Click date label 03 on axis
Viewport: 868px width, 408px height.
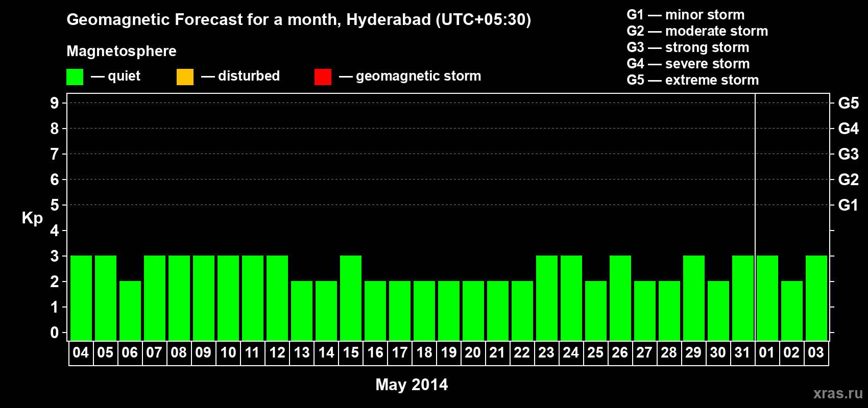[x=816, y=353]
